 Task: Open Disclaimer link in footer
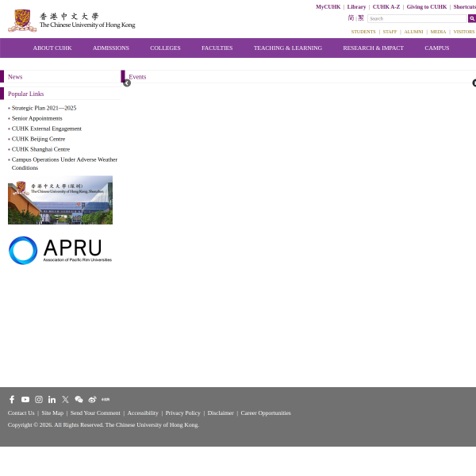point(221,413)
